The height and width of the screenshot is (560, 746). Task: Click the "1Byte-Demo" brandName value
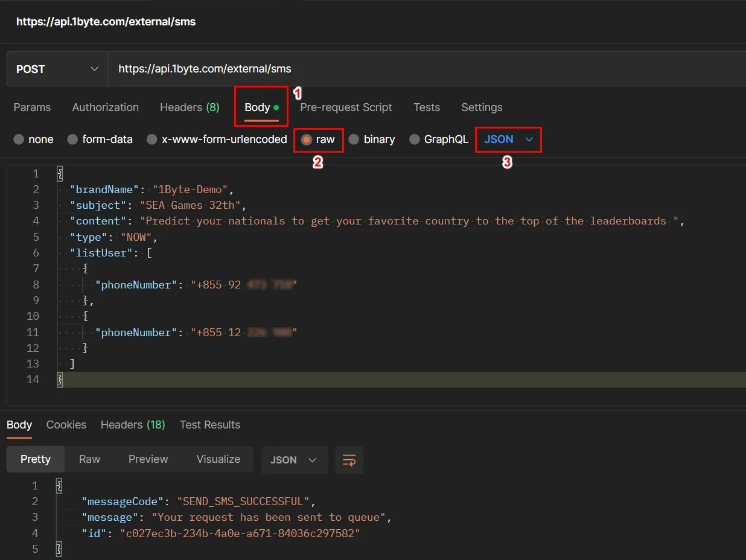pyautogui.click(x=190, y=189)
